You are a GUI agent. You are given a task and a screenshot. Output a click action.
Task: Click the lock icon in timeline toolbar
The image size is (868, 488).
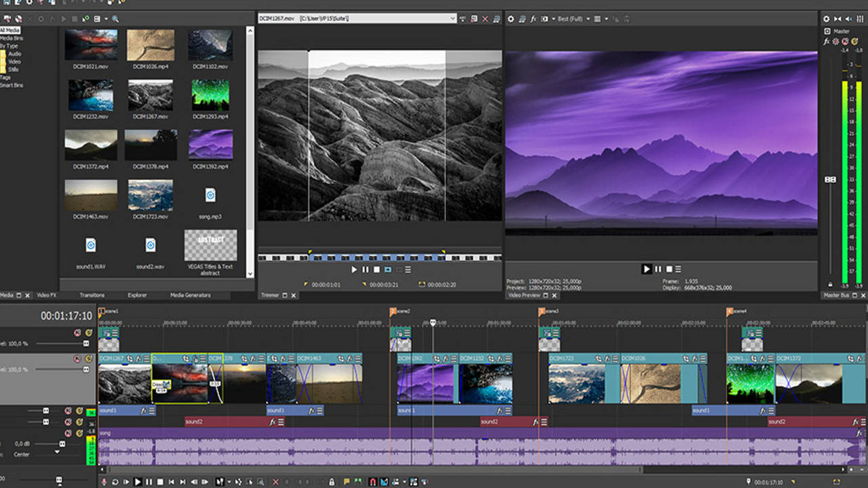point(332,481)
